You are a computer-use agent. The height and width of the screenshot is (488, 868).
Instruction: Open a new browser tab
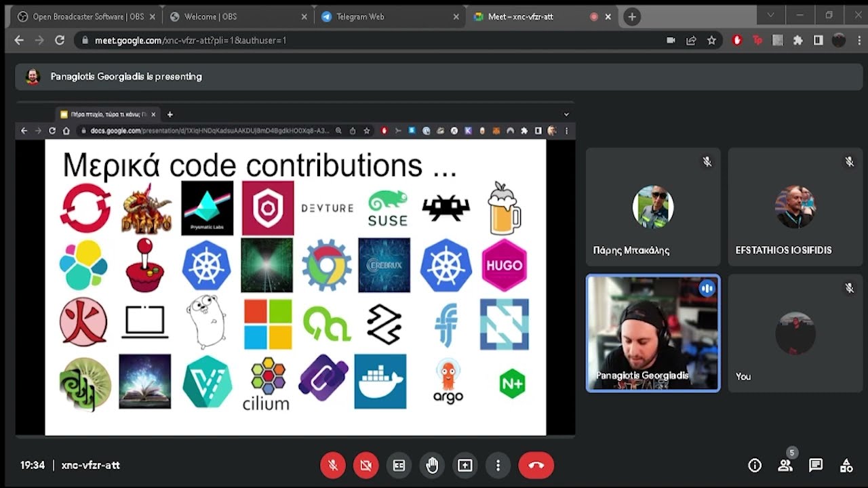pos(632,17)
